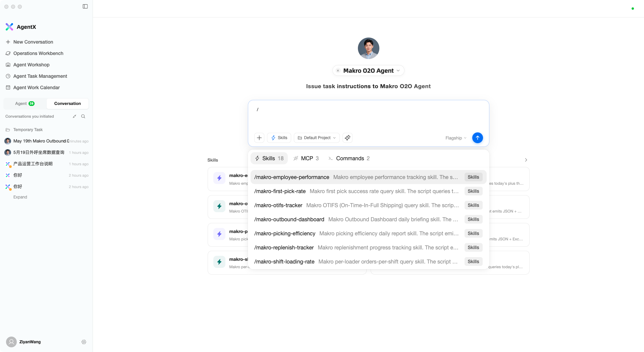
Task: Select Commands 2 tab in popup
Action: (x=349, y=158)
